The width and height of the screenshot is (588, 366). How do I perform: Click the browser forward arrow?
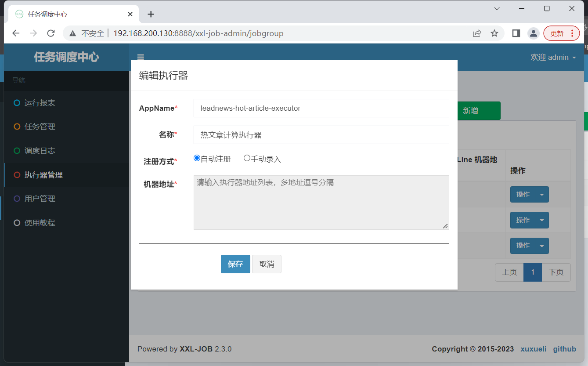(x=33, y=33)
